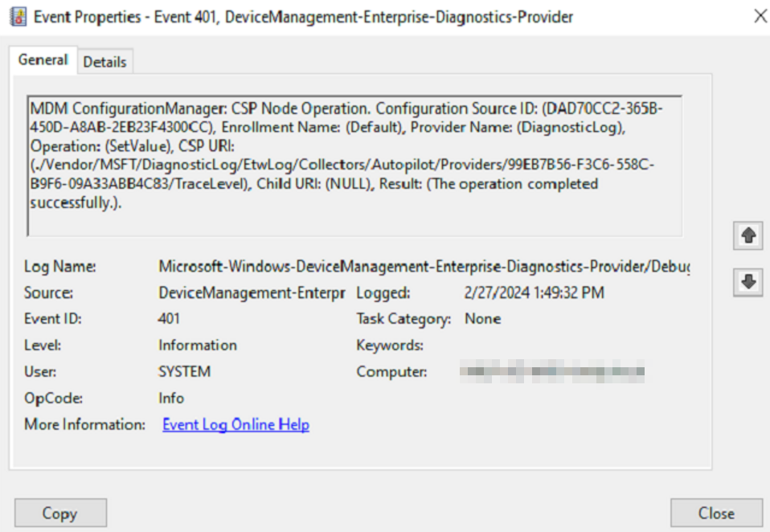Viewport: 770px width, 532px height.
Task: Select the Event ID value 401
Action: (x=170, y=319)
